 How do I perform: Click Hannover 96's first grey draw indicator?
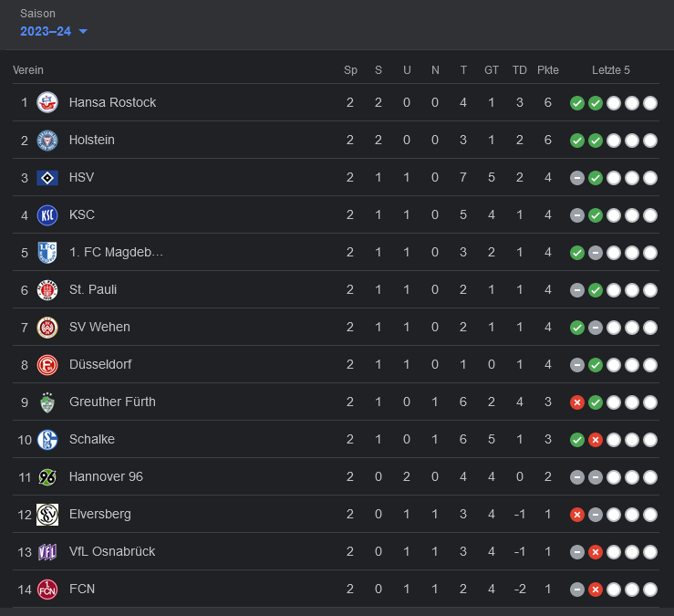tap(577, 476)
